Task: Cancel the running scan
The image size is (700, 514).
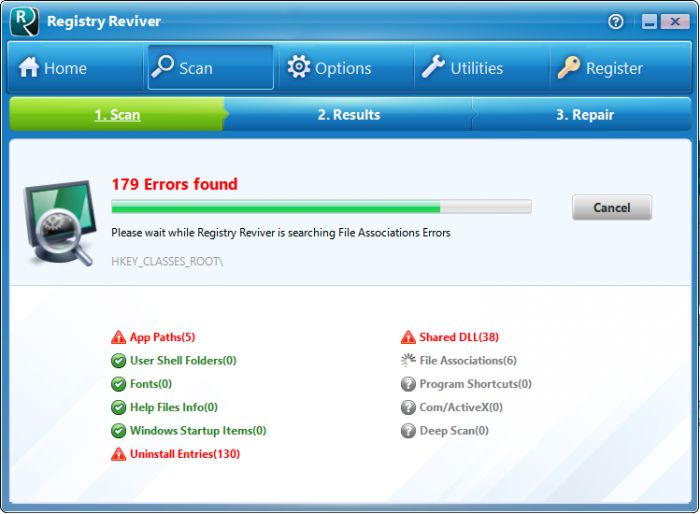Action: (x=612, y=207)
